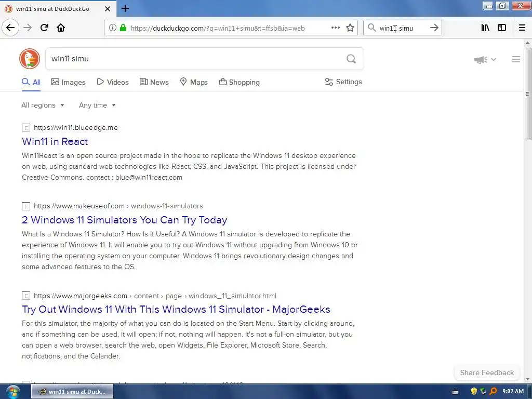Go back to the previous page
Image resolution: width=532 pixels, height=399 pixels.
pos(10,28)
